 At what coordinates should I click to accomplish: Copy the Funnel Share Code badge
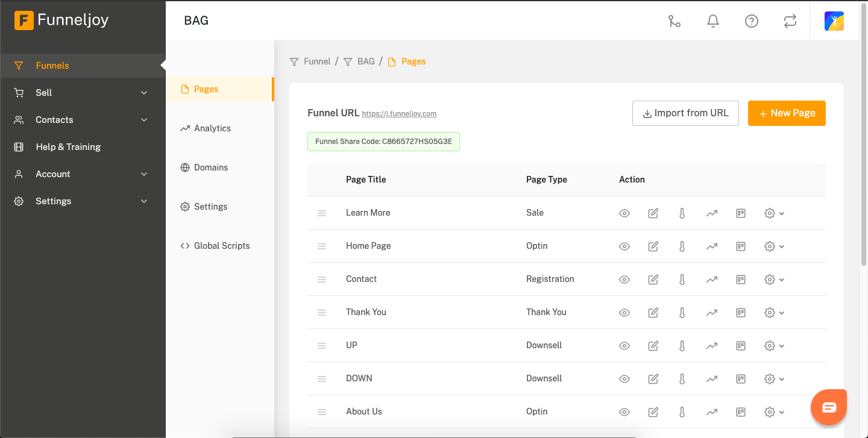383,142
